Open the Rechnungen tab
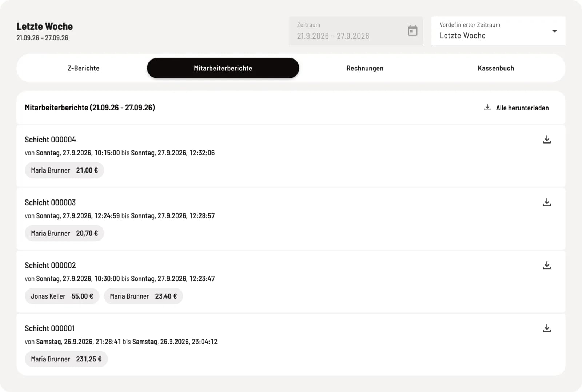This screenshot has height=392, width=582. [x=365, y=68]
